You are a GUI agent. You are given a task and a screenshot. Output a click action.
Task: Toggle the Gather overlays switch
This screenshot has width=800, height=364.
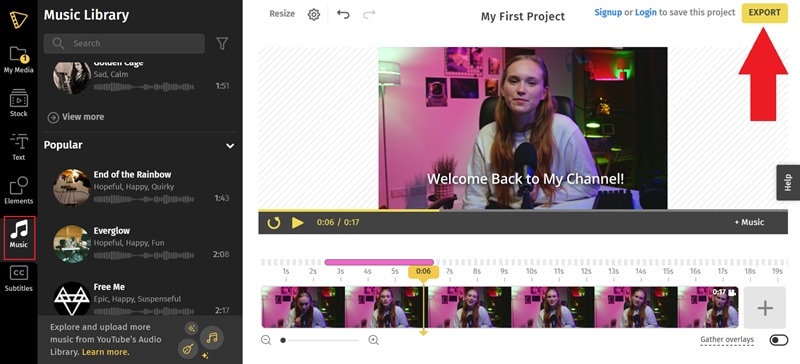(779, 340)
